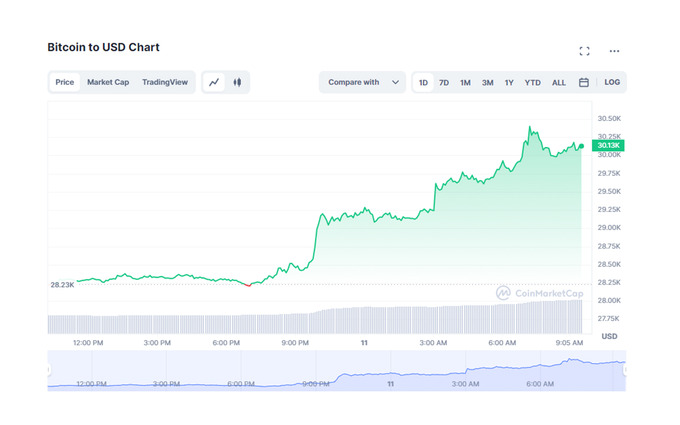The width and height of the screenshot is (680, 425).
Task: Open the three-dots more options menu
Action: (614, 51)
